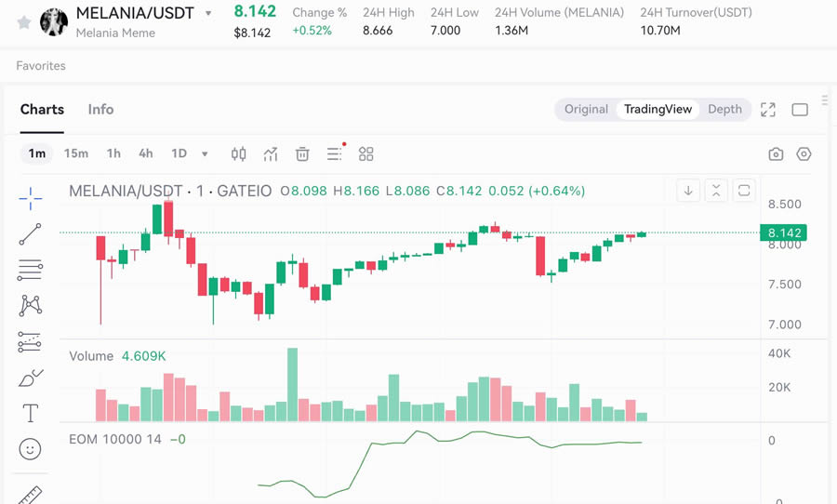The height and width of the screenshot is (504, 837).
Task: Select the Charts tab
Action: (x=42, y=110)
